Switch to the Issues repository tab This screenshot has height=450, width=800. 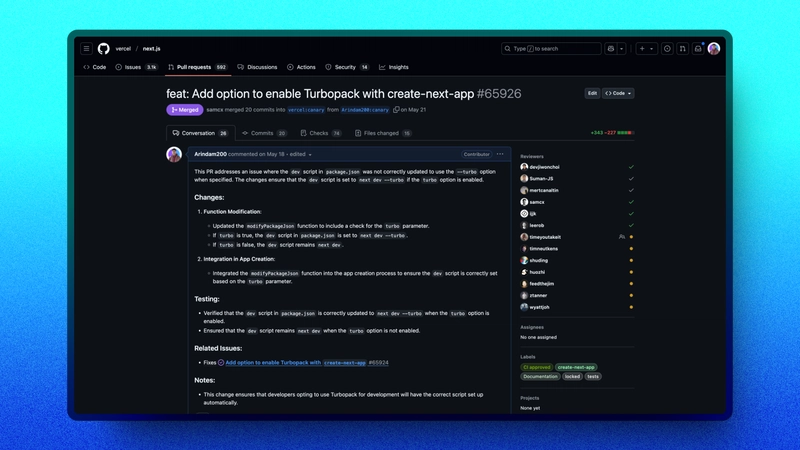tap(136, 67)
